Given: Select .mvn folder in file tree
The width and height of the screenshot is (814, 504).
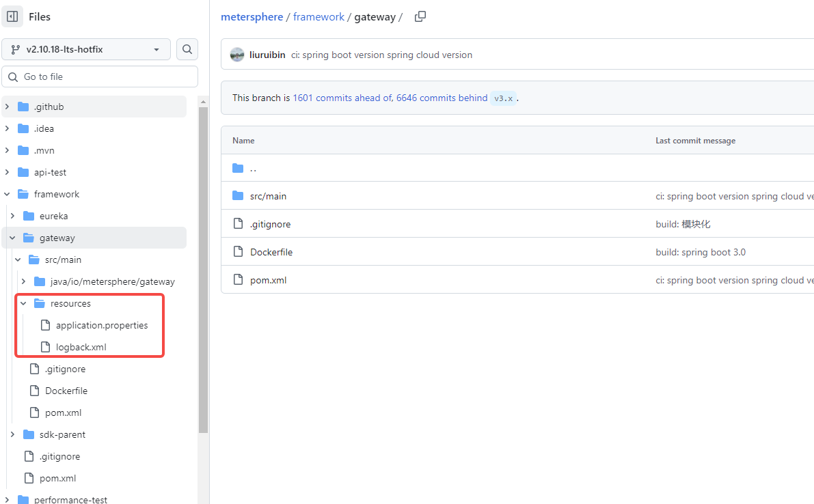Looking at the screenshot, I should click(x=44, y=150).
